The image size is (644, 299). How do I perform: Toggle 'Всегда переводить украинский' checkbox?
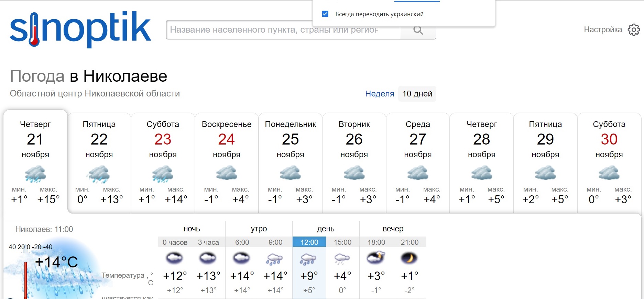[325, 14]
